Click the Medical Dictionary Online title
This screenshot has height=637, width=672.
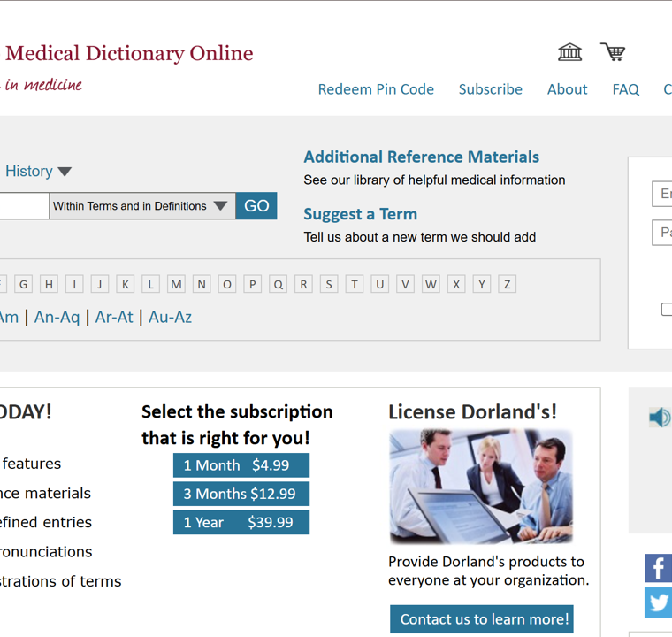click(129, 54)
